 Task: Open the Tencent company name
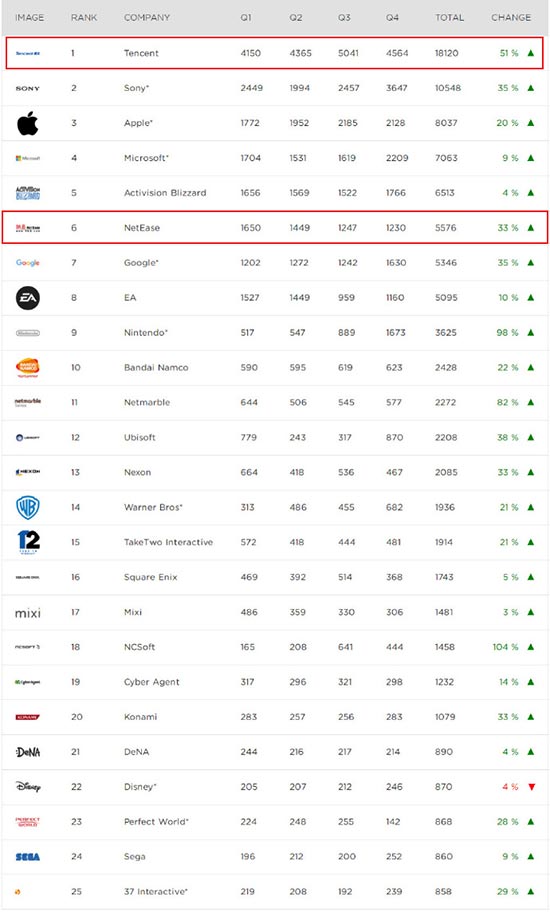141,53
